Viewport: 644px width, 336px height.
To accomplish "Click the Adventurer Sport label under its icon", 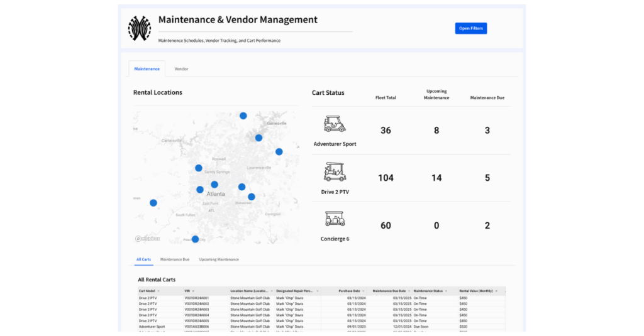I will point(335,144).
